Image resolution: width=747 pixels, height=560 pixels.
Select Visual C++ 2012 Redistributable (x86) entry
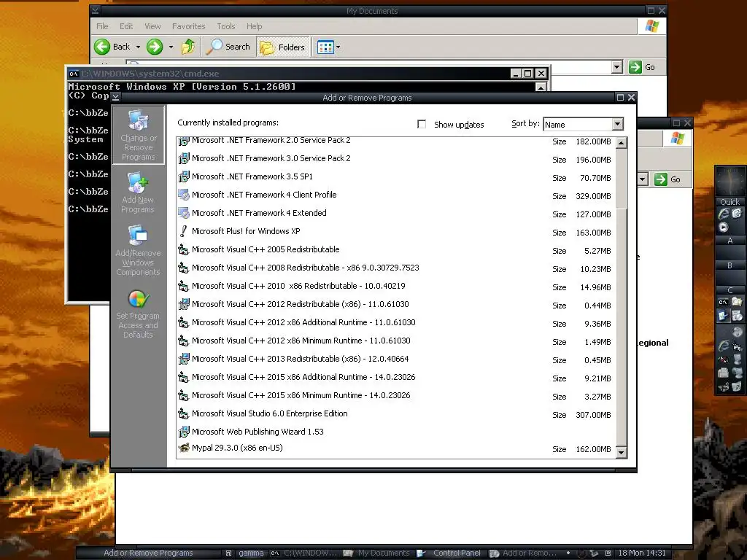[396, 304]
